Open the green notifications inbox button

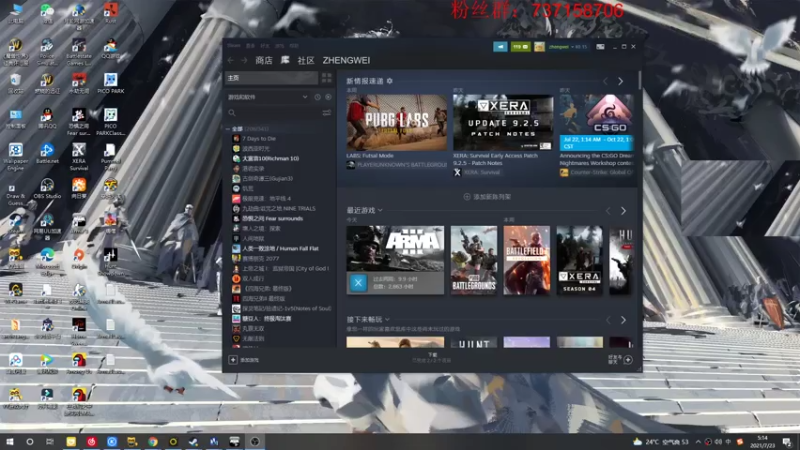click(520, 46)
